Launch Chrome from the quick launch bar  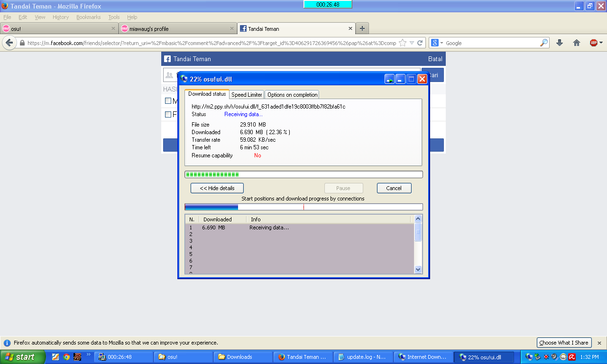(x=66, y=357)
